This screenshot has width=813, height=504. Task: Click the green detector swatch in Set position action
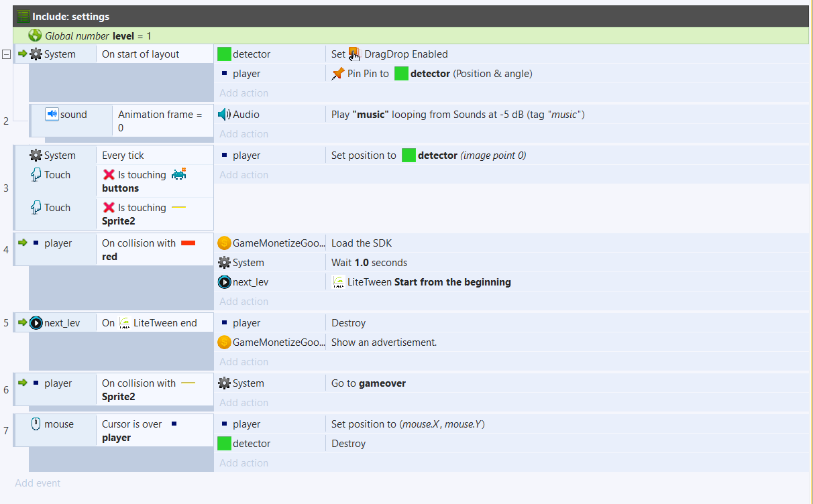[x=409, y=155]
